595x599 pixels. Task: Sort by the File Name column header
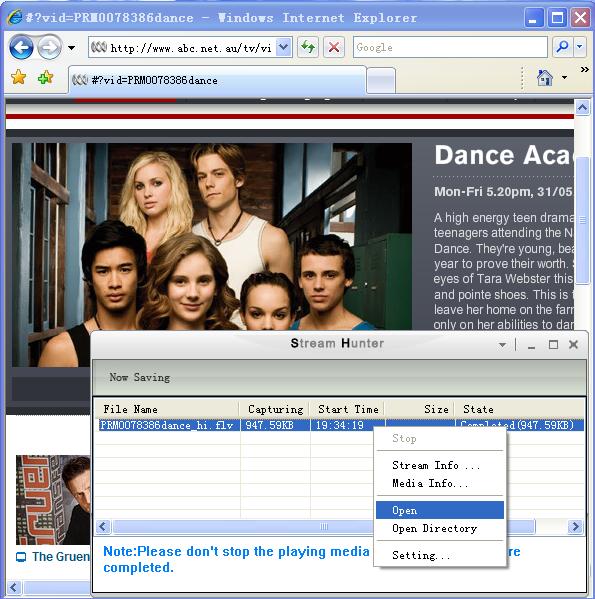[x=167, y=409]
